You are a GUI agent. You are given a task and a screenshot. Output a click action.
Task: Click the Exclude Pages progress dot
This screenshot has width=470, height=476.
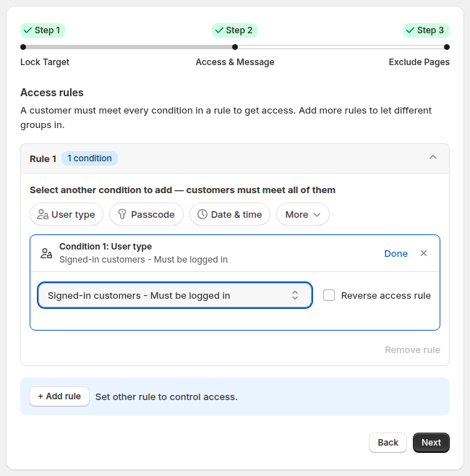pos(447,47)
